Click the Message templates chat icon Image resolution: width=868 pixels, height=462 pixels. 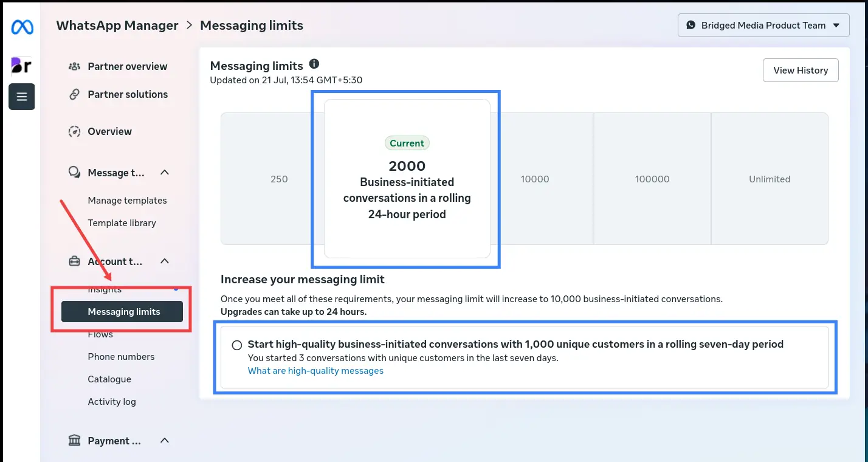tap(74, 173)
